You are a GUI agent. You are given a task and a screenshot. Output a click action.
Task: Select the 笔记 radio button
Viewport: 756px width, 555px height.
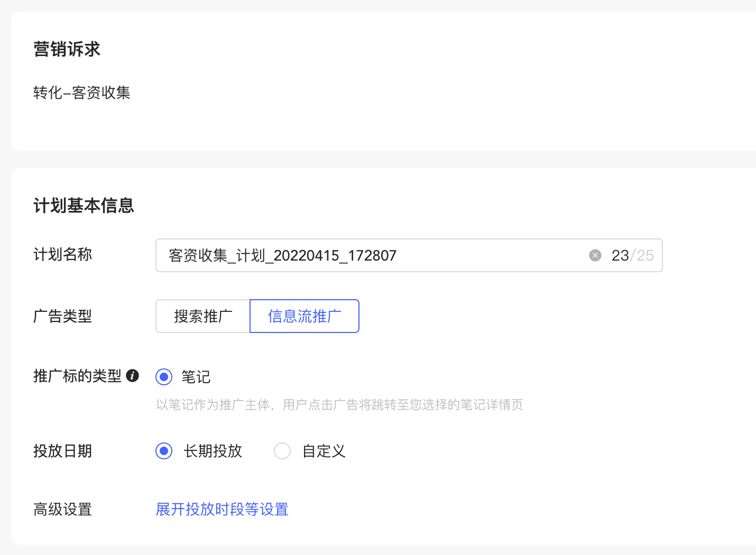164,377
